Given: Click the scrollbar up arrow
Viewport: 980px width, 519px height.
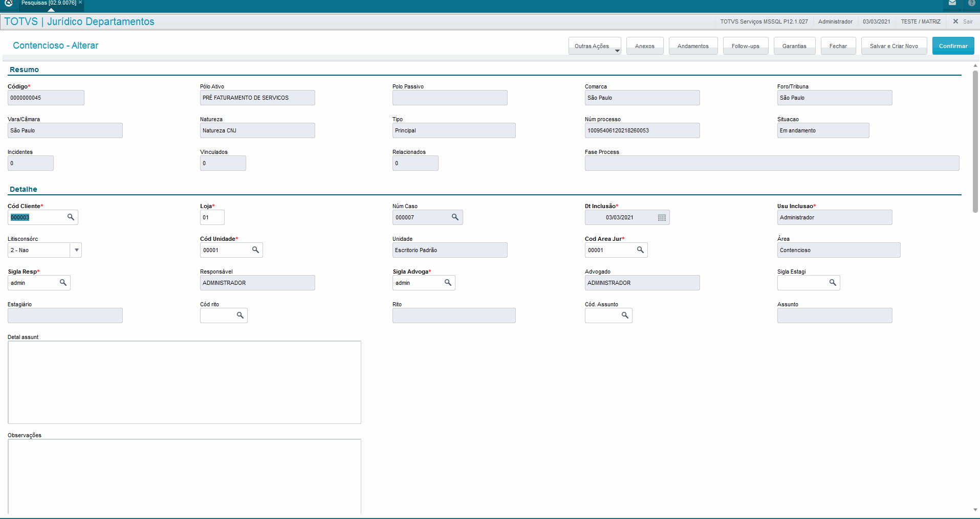Looking at the screenshot, I should pos(975,66).
